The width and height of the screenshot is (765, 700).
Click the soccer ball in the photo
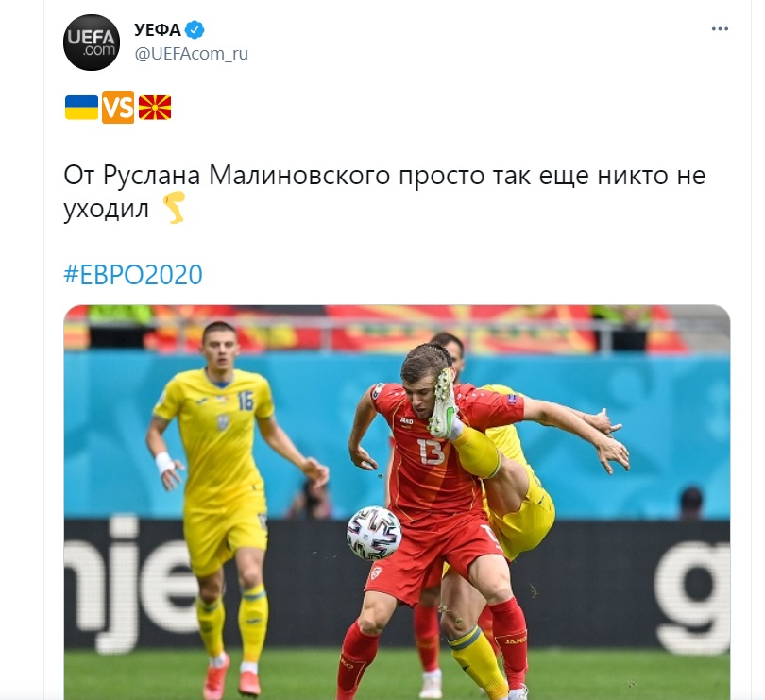374,533
